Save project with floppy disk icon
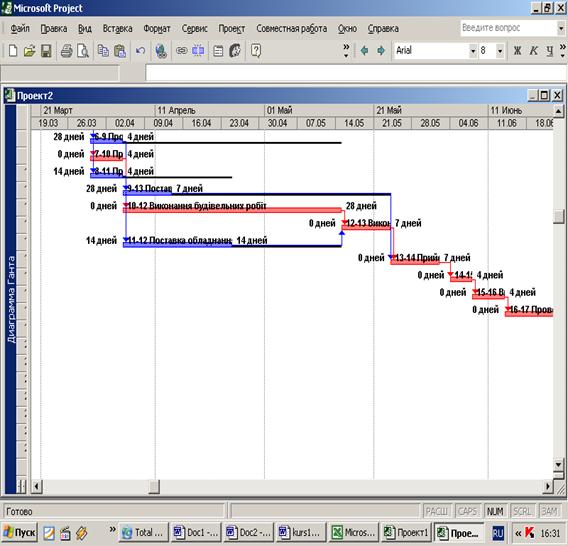This screenshot has height=546, width=568. point(46,51)
